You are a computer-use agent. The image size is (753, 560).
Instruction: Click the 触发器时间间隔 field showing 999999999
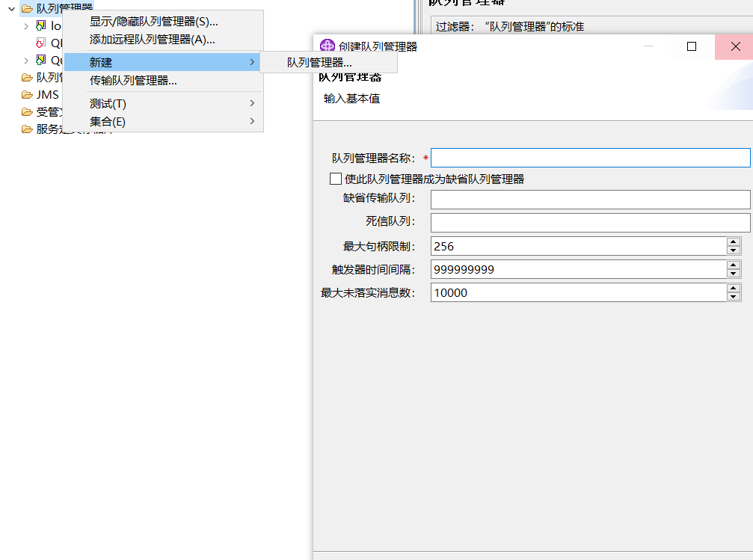tap(578, 269)
